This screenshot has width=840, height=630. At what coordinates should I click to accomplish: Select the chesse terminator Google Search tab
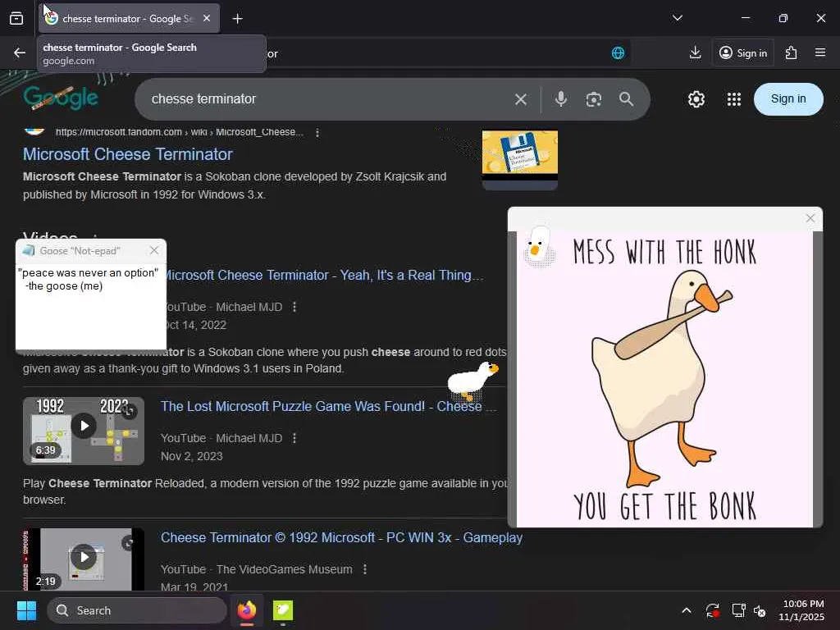click(129, 19)
